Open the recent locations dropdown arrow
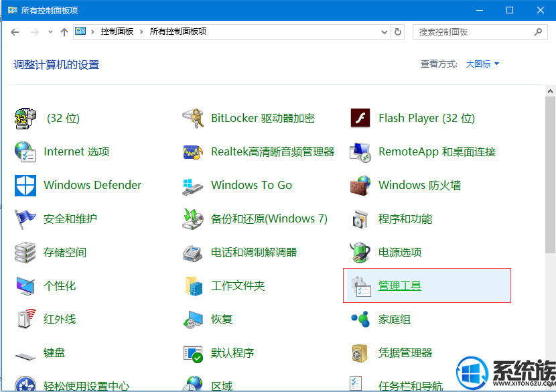 point(50,32)
